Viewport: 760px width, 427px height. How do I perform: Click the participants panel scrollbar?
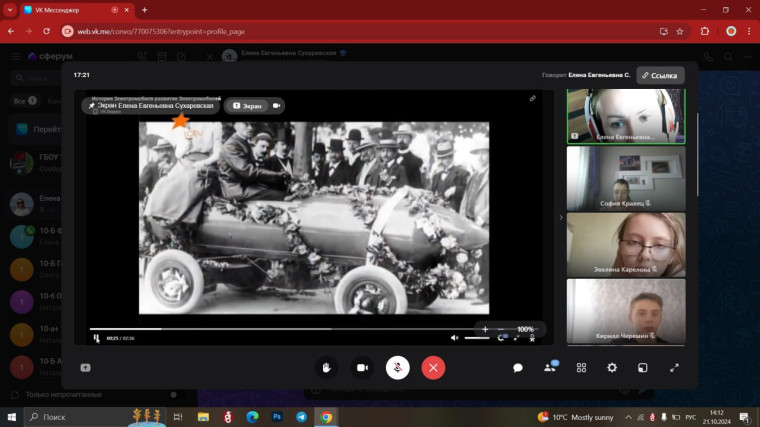pos(697,155)
